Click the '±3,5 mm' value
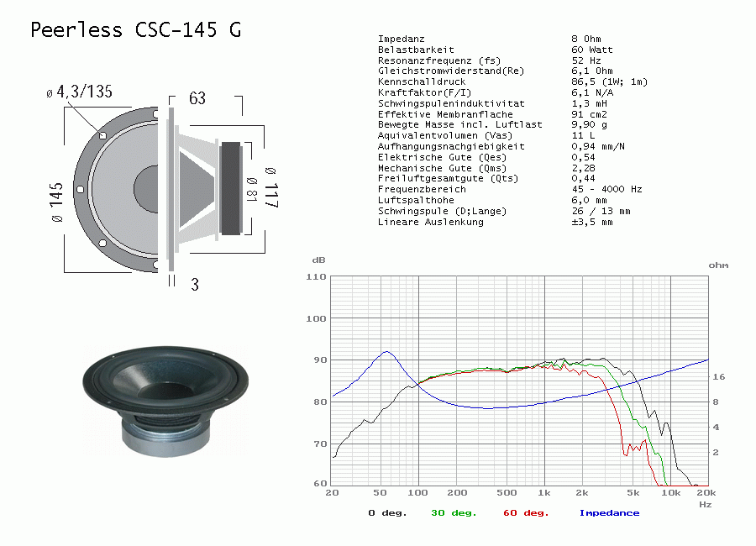Viewport: 756px width, 546px height. click(592, 222)
